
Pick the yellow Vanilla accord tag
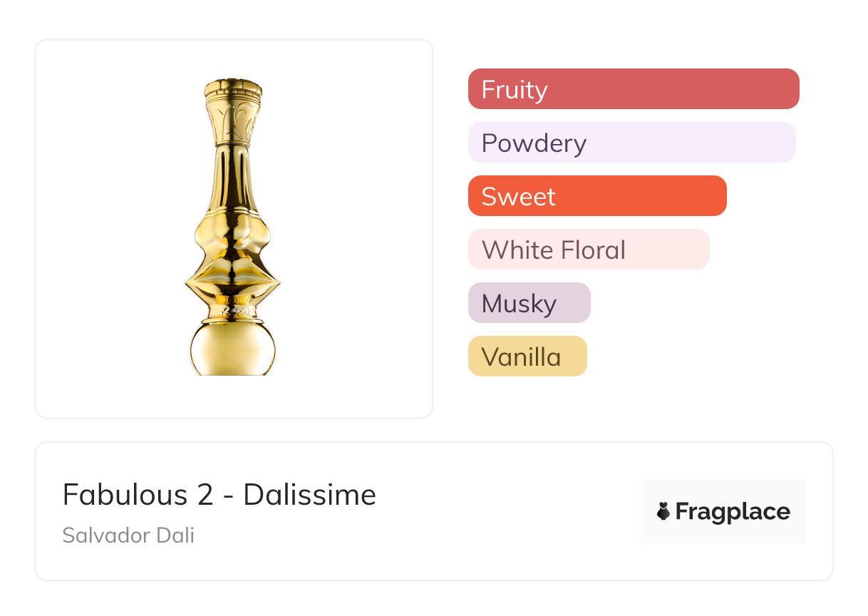coord(527,356)
